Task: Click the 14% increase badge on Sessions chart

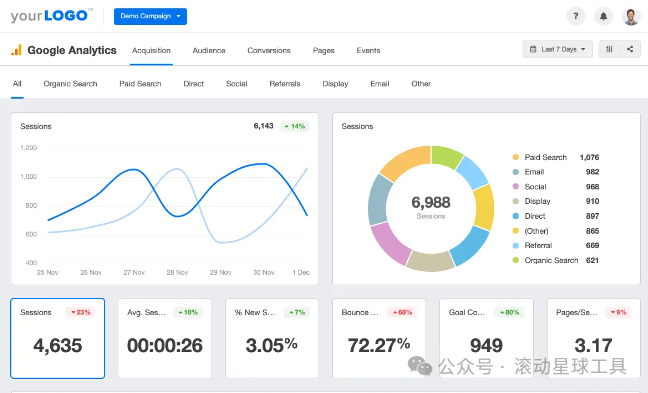Action: [295, 126]
